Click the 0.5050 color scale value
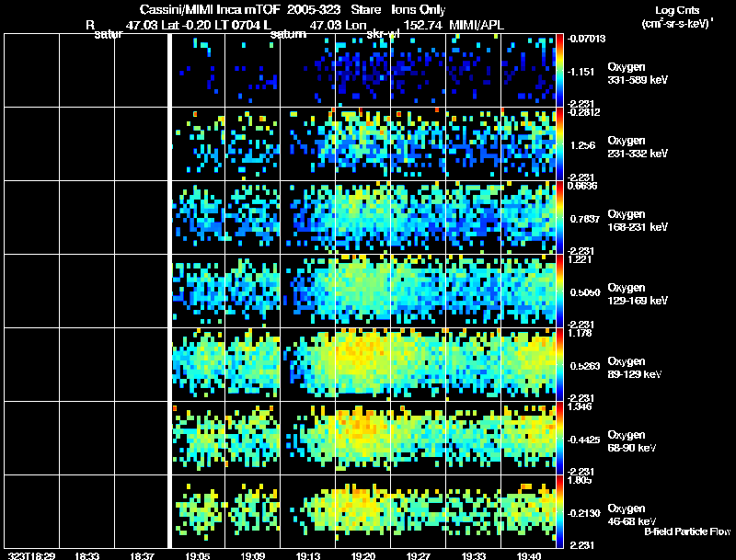Viewport: 736px width, 560px height. (585, 292)
